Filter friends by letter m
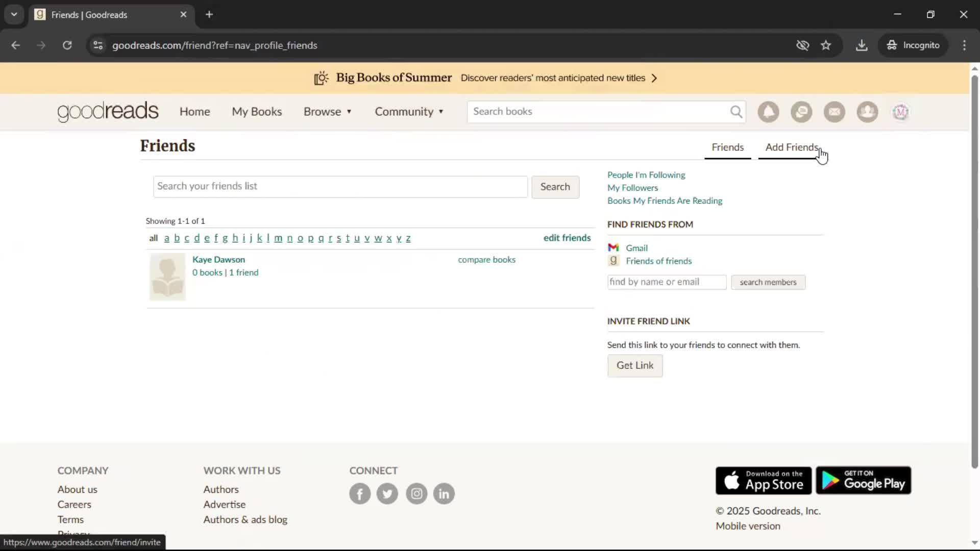Viewport: 980px width, 551px height. click(278, 238)
